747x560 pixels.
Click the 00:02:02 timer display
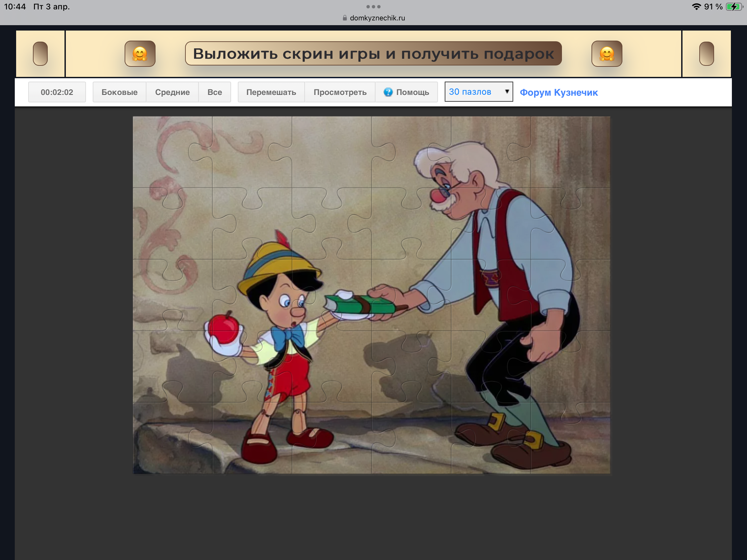point(57,92)
